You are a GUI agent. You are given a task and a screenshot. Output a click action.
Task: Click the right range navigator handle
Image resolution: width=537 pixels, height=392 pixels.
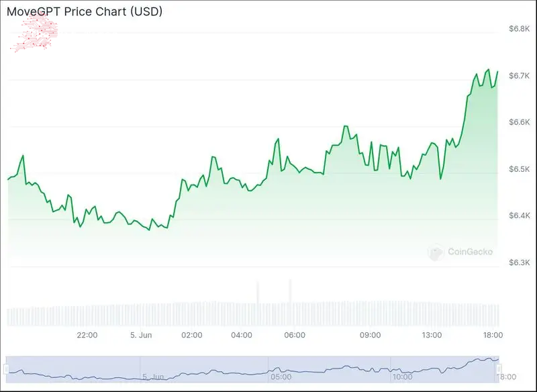click(x=498, y=369)
